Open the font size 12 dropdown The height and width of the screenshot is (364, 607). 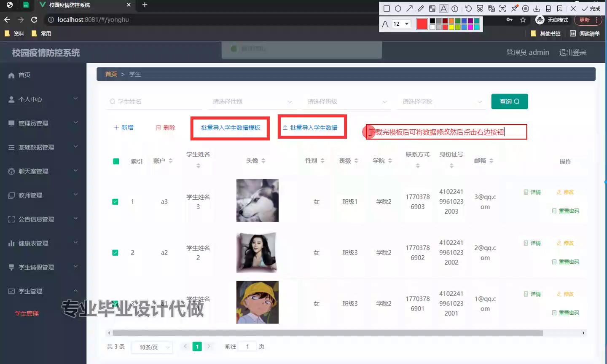pos(401,24)
